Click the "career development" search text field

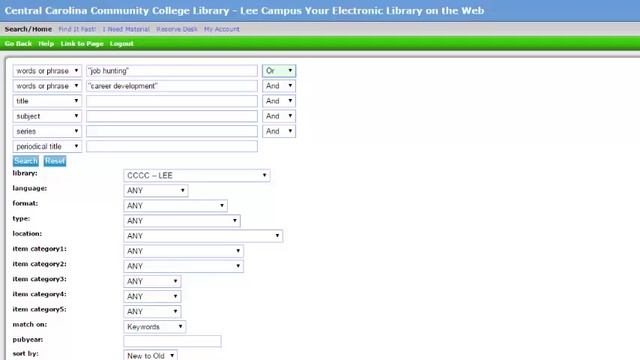click(x=172, y=86)
